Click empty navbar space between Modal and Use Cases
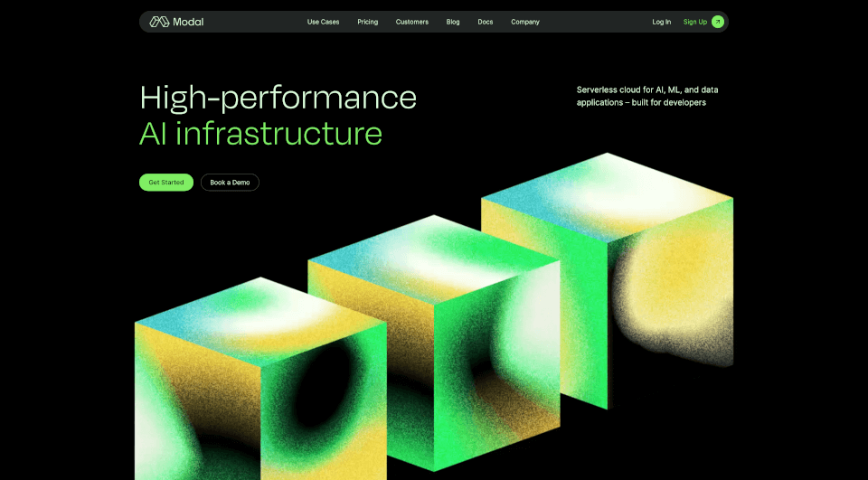The height and width of the screenshot is (480, 868). (255, 22)
